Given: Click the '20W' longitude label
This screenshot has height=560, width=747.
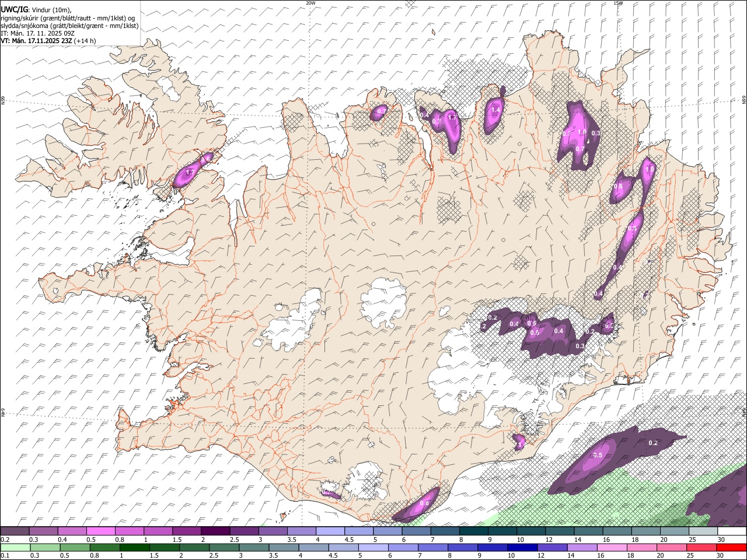Looking at the screenshot, I should 310,3.
